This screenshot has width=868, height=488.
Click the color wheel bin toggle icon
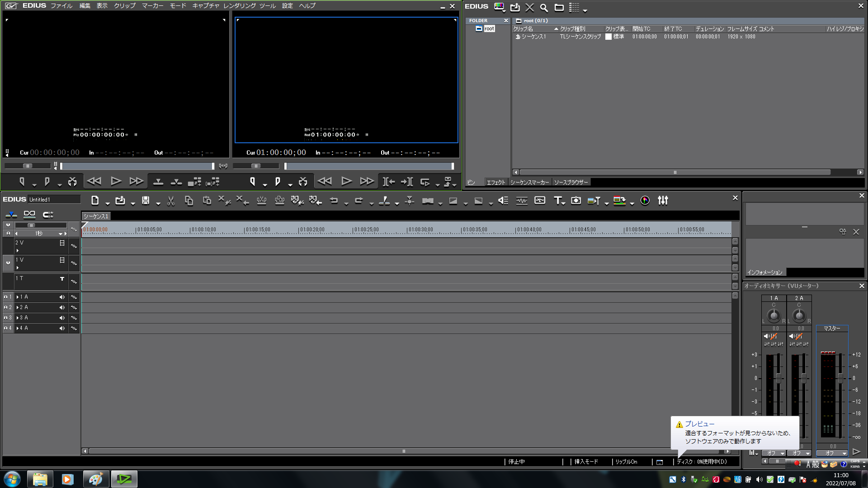645,201
